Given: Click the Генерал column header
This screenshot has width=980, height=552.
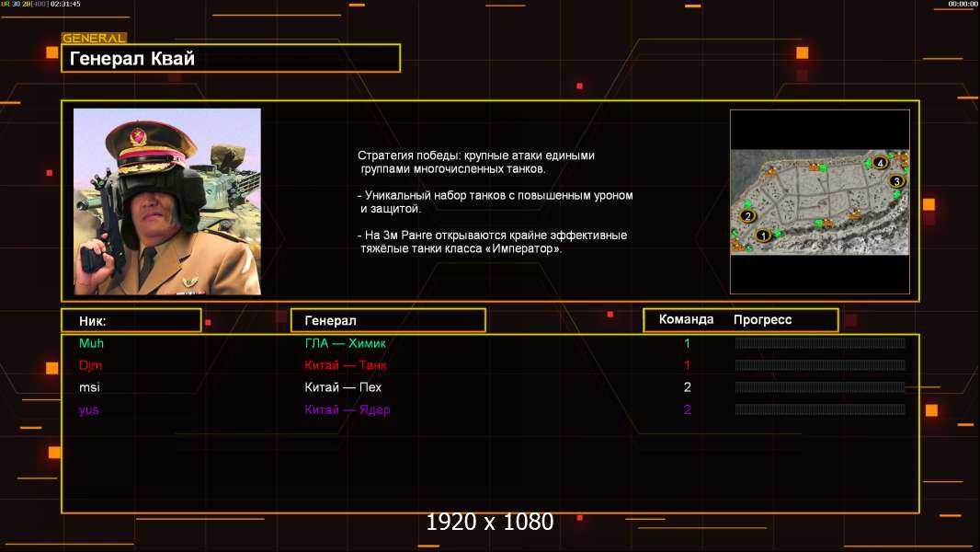Looking at the screenshot, I should (x=387, y=320).
